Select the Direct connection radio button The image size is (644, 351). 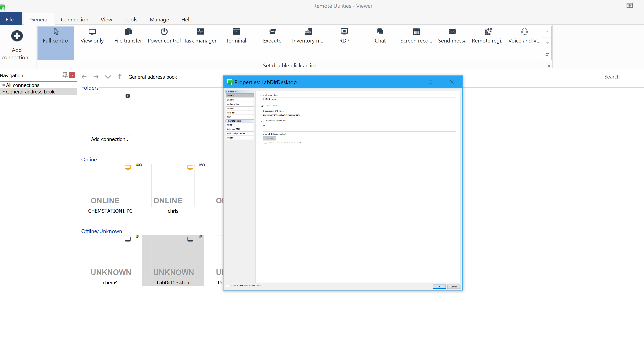(263, 106)
